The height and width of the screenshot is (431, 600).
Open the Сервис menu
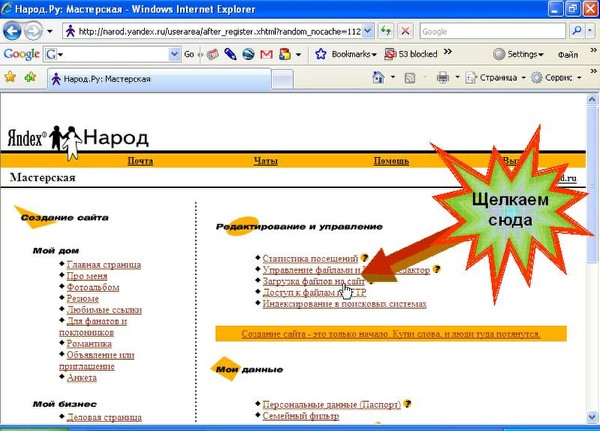pos(557,78)
